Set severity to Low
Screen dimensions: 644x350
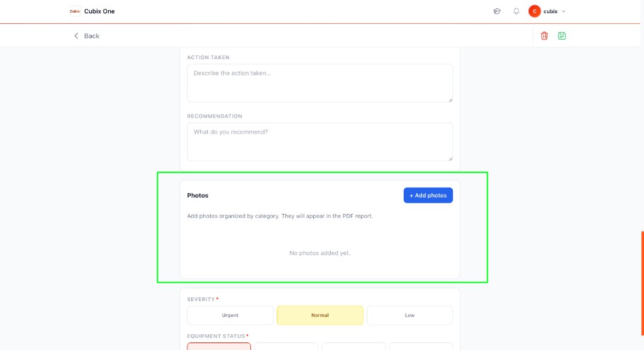[409, 315]
